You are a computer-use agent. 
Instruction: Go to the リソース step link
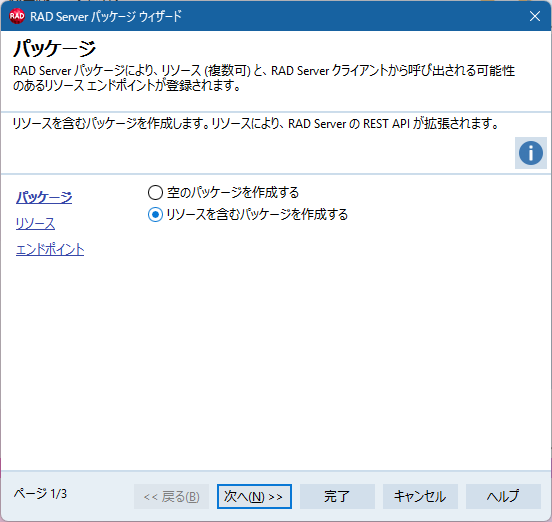pos(35,224)
